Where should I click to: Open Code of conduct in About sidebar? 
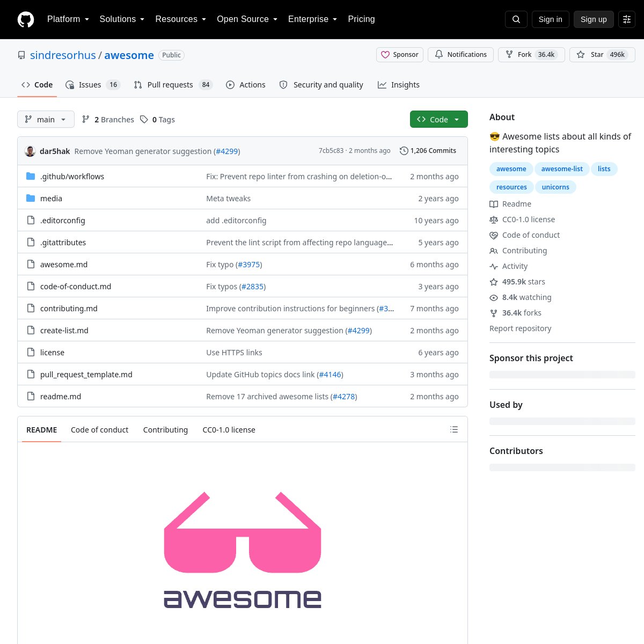point(524,235)
